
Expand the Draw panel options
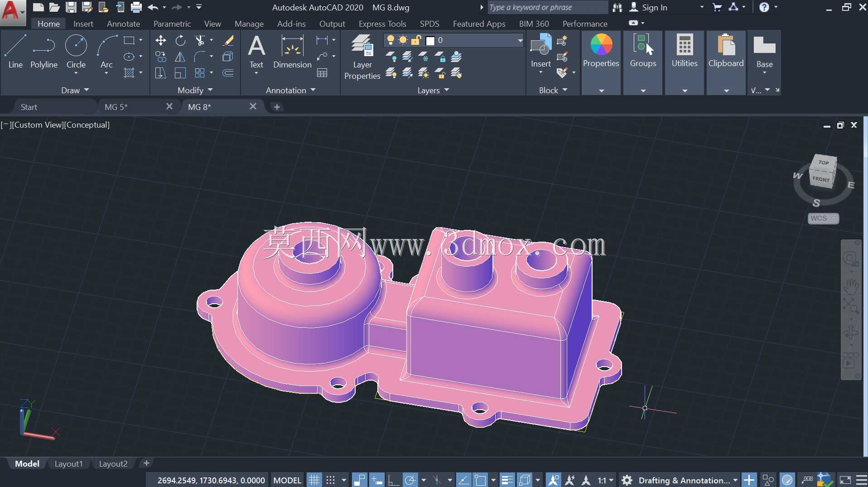point(75,90)
